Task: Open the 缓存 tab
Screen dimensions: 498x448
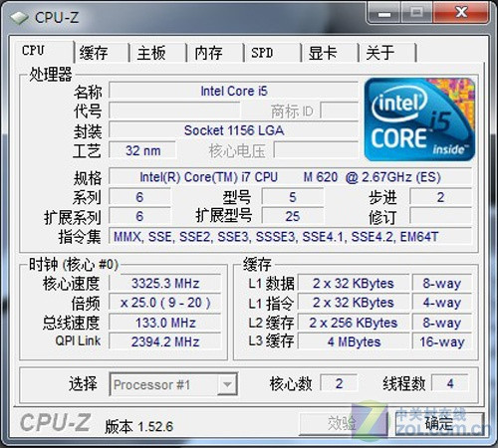Action: 101,53
